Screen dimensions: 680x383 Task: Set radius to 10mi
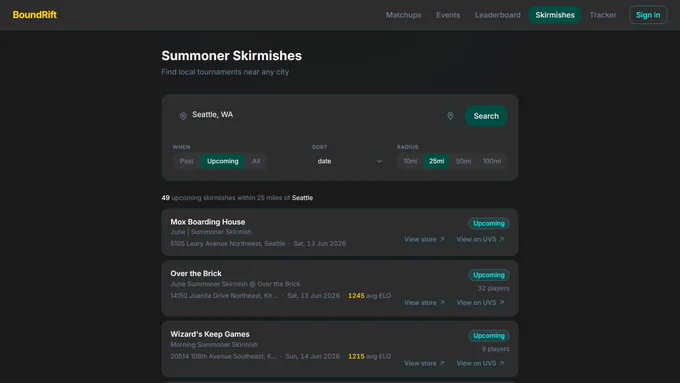point(410,161)
